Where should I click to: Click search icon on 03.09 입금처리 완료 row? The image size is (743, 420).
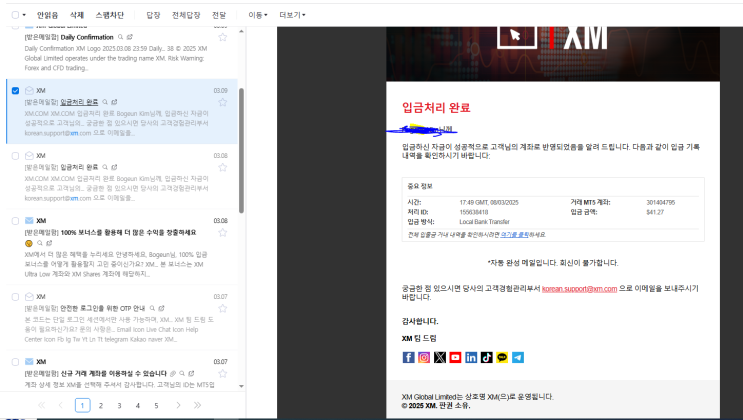(105, 102)
